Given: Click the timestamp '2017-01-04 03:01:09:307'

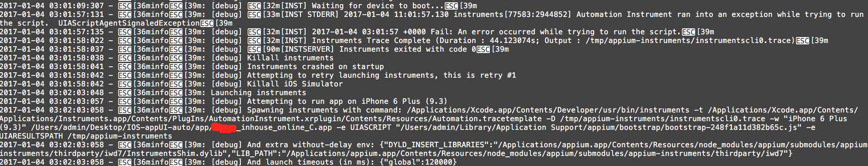Looking at the screenshot, I should point(52,5).
